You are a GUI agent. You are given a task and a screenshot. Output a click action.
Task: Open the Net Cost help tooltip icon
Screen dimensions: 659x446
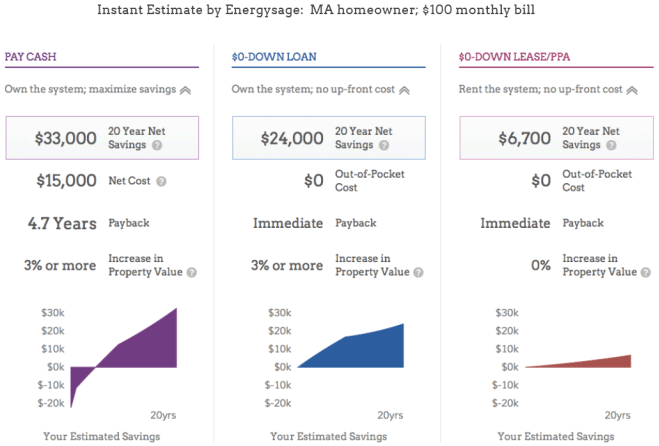[161, 182]
